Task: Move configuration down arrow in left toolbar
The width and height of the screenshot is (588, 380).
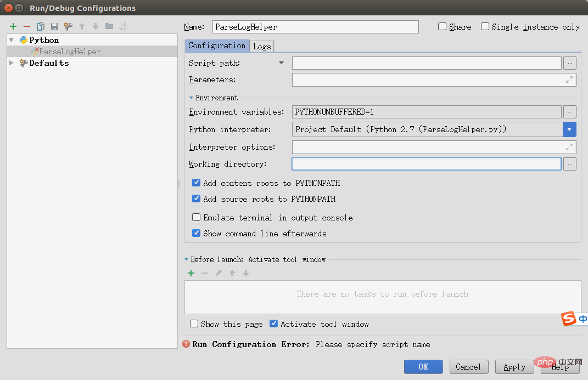Action: (x=96, y=26)
